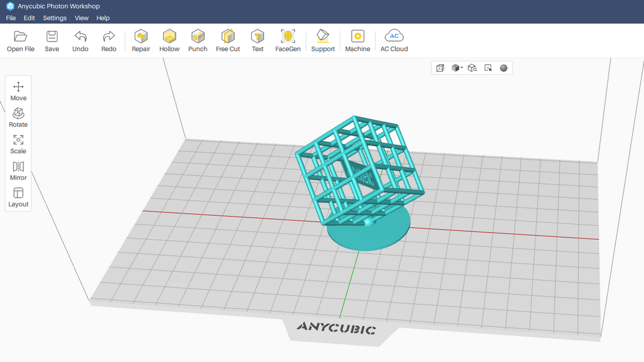Select the Rotate tool

pyautogui.click(x=18, y=116)
